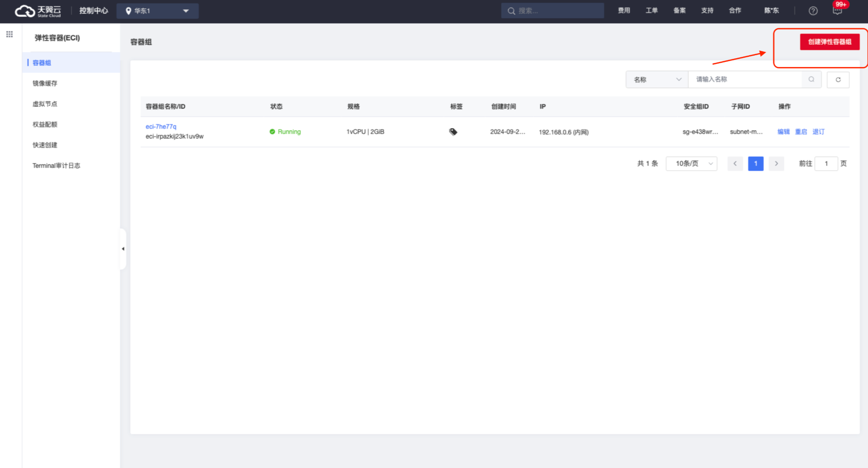This screenshot has width=868, height=468.
Task: Collapse the sidebar with the arrow handle
Action: 123,249
